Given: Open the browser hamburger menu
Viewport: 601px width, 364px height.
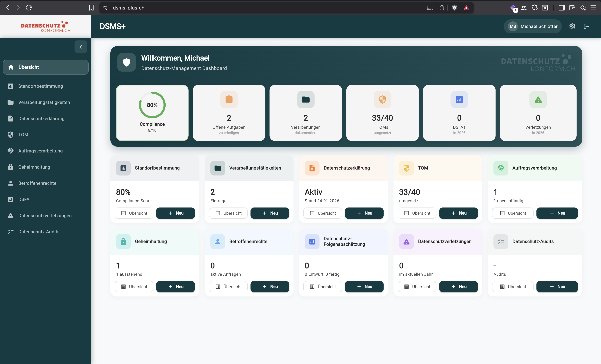Looking at the screenshot, I should coord(594,8).
